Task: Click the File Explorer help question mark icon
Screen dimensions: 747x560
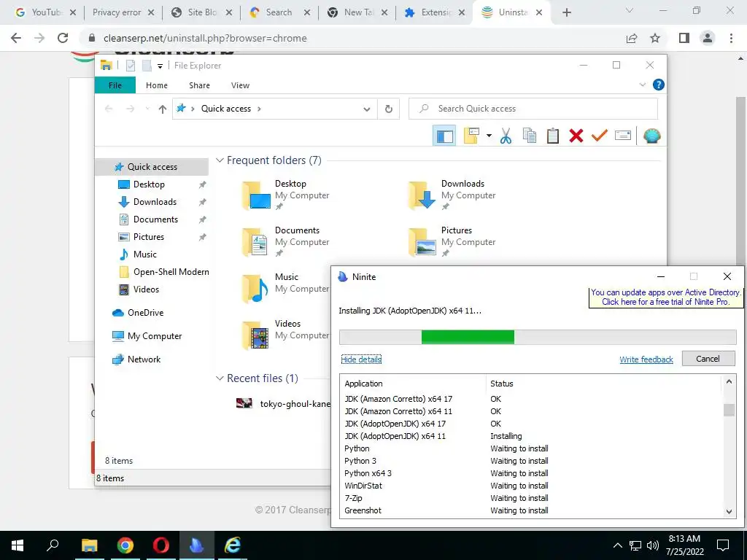Action: pyautogui.click(x=659, y=85)
